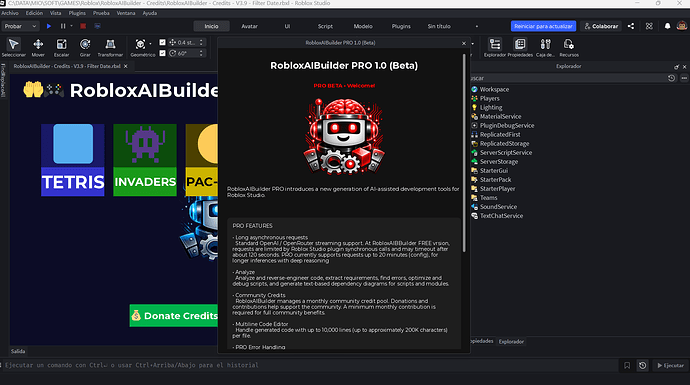Screen dimensions: 690x385
Task: Select the Lighting service
Action: [x=486, y=107]
